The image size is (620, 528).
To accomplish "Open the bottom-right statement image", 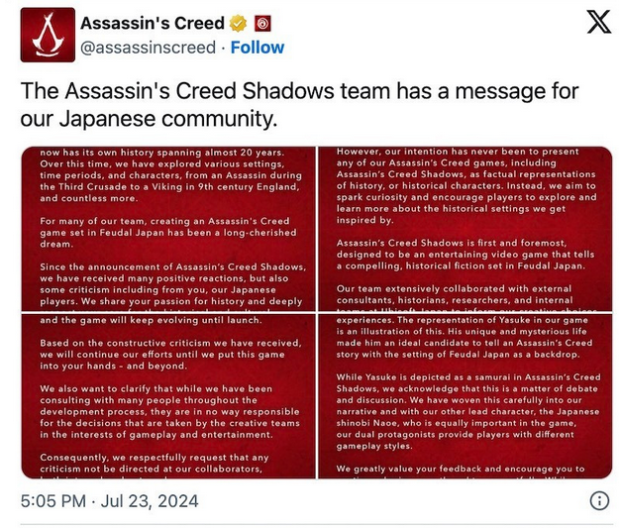I will click(464, 396).
